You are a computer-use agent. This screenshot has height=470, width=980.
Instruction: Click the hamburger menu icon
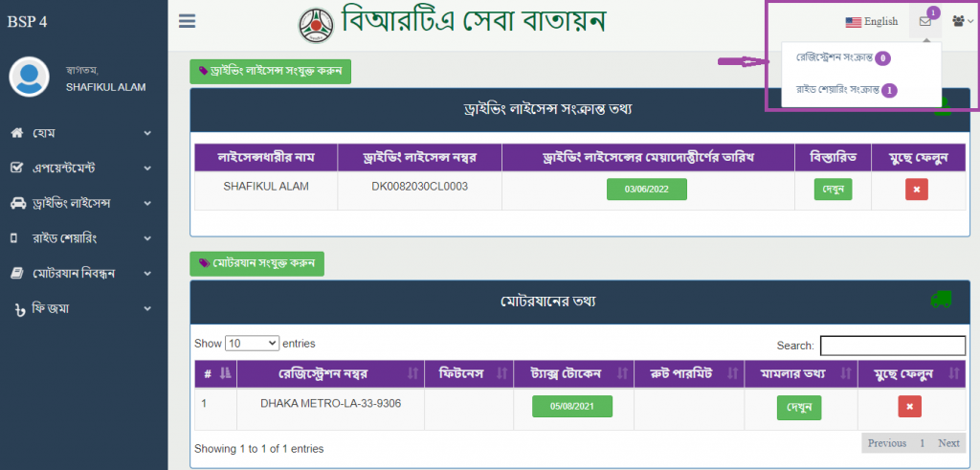pos(187,21)
